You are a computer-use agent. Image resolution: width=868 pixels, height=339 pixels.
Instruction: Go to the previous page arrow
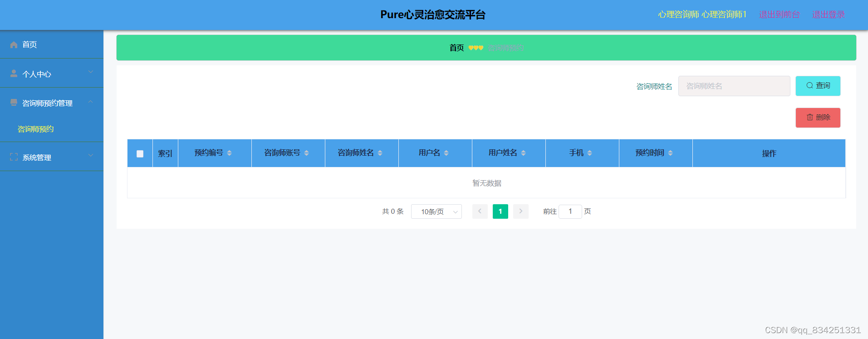[x=480, y=211]
